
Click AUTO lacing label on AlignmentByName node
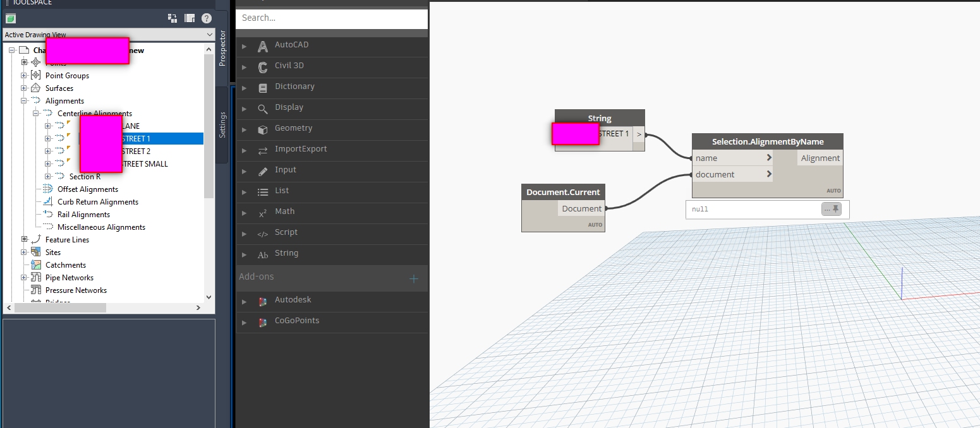(833, 191)
